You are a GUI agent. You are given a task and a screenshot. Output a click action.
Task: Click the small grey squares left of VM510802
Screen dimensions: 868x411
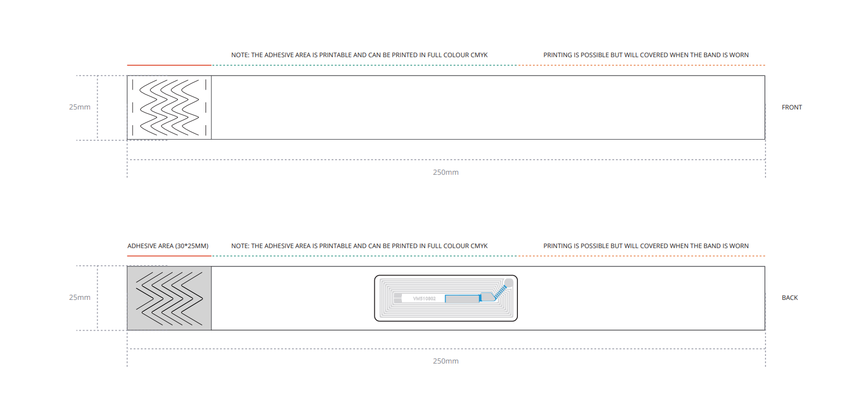point(398,298)
